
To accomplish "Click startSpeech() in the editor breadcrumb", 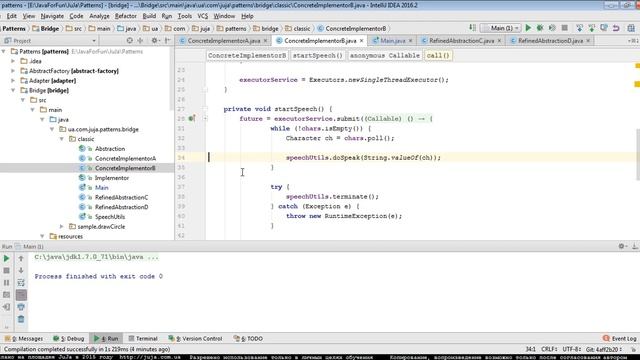I will 318,56.
